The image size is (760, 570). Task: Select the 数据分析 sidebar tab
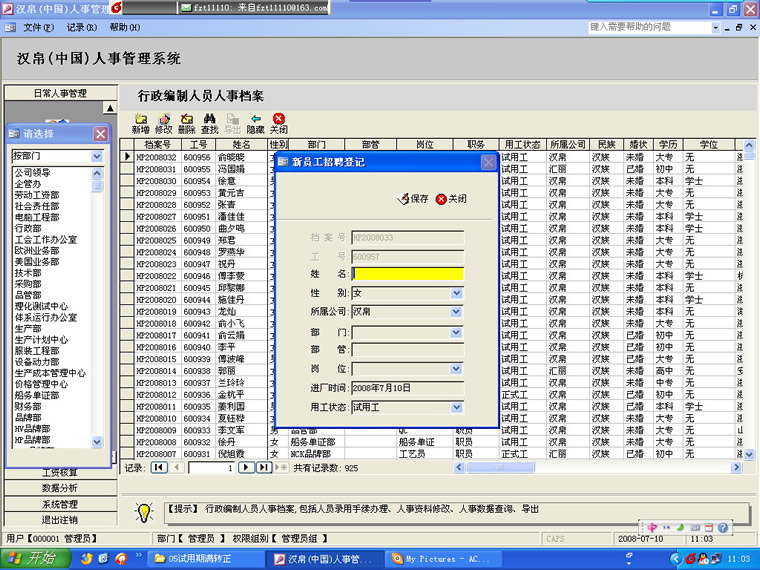tap(61, 488)
